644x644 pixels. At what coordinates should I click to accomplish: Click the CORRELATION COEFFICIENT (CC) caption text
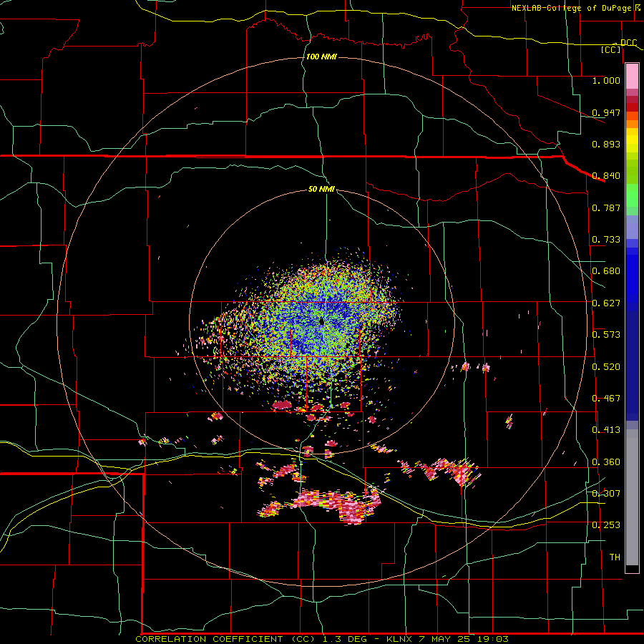(x=225, y=639)
